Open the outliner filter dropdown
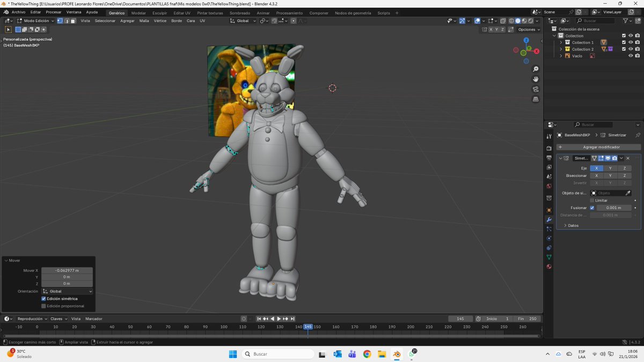644x362 pixels. [x=628, y=21]
